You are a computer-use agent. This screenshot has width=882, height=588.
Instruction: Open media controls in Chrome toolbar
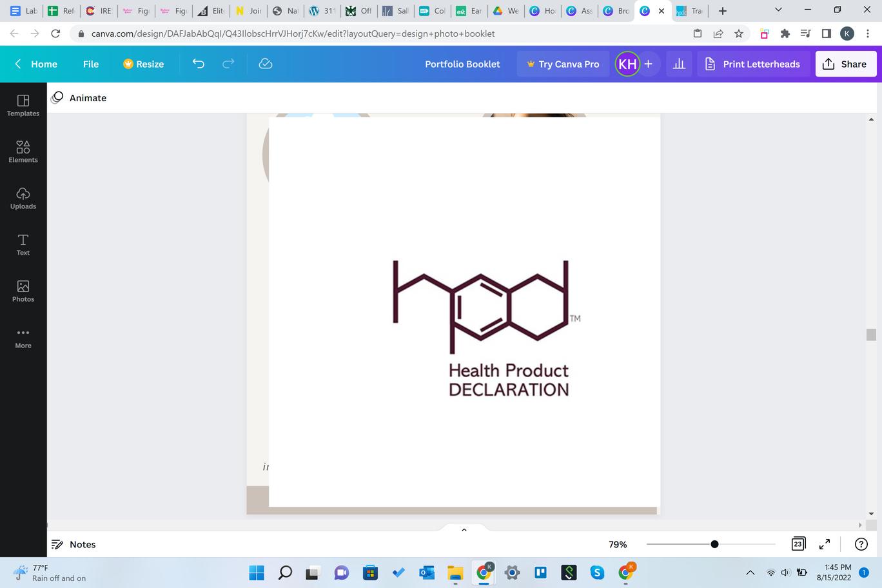coord(806,34)
